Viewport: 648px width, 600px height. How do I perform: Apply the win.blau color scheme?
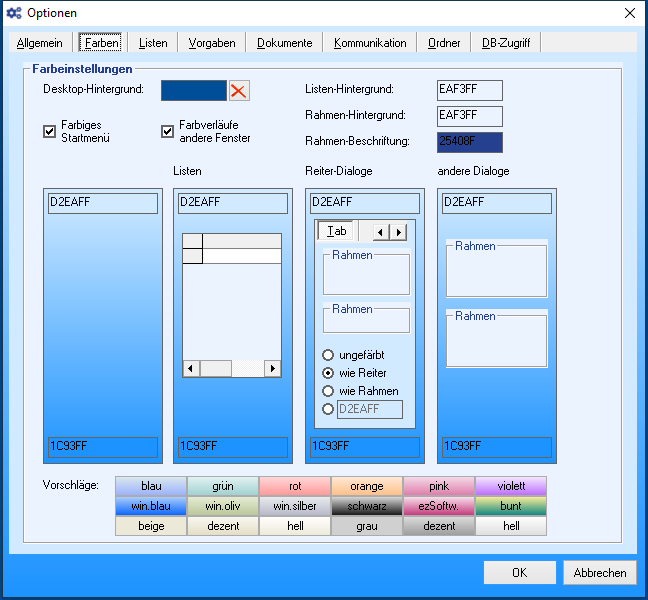coord(151,506)
